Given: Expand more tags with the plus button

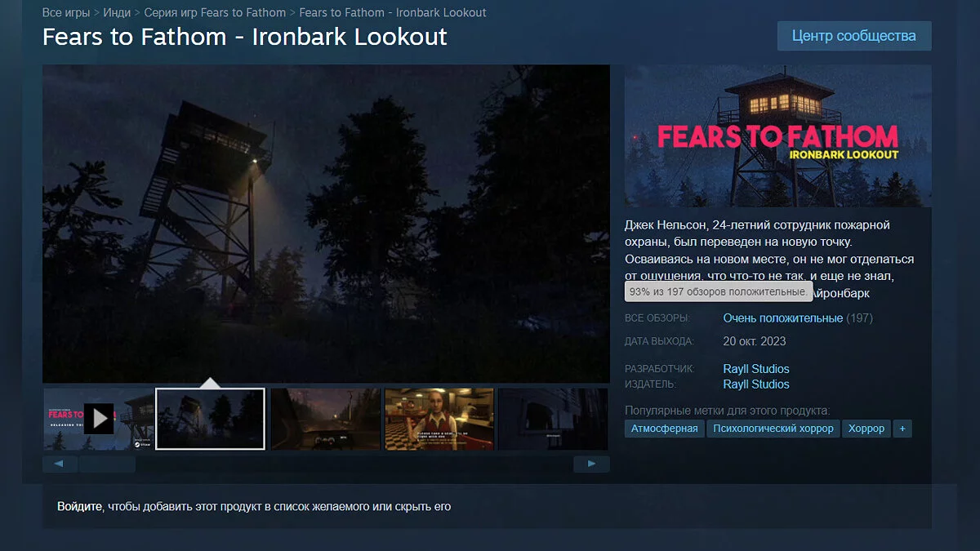Looking at the screenshot, I should [902, 429].
